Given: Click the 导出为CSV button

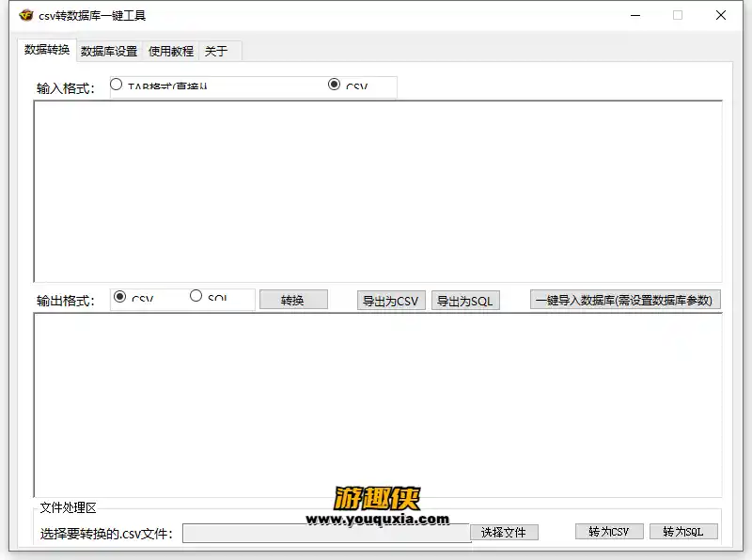Looking at the screenshot, I should 391,301.
